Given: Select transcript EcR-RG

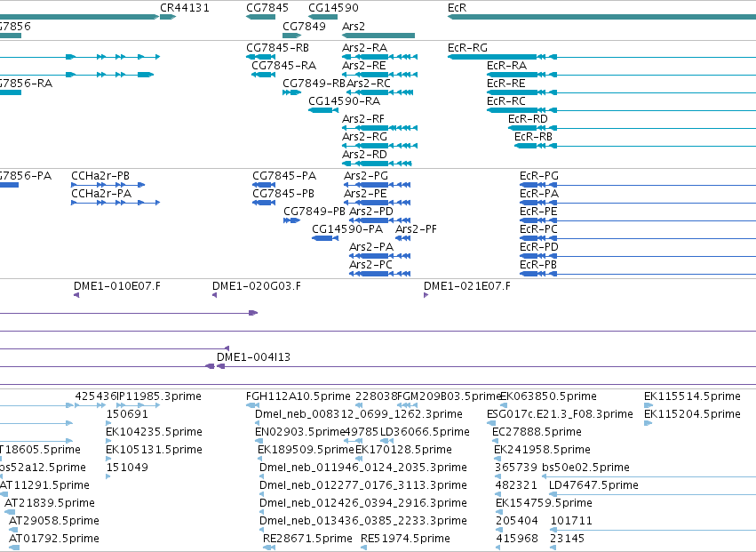Looking at the screenshot, I should coord(467,48).
